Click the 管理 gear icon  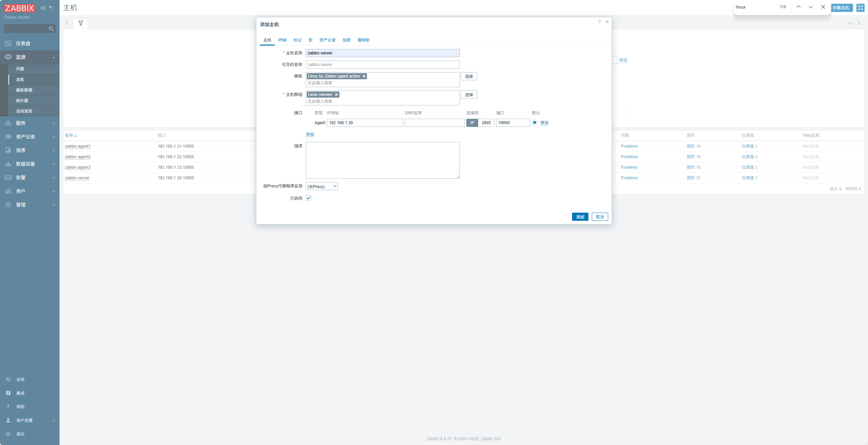[x=8, y=205]
